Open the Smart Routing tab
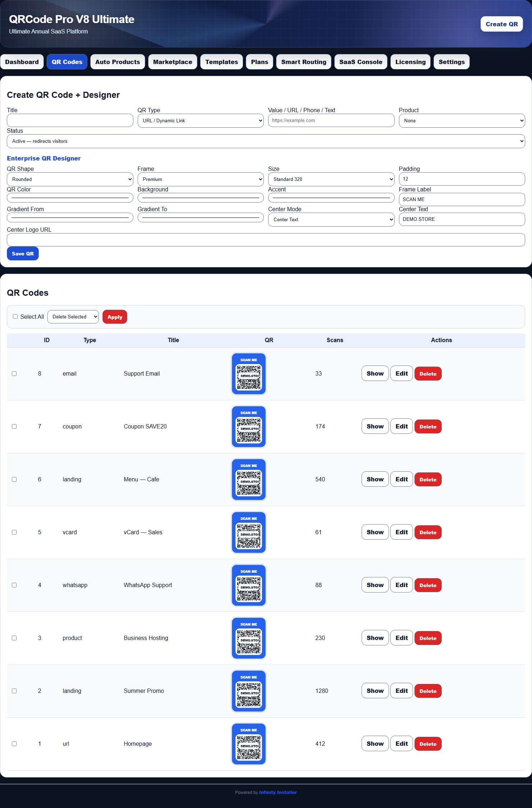The height and width of the screenshot is (808, 532). 304,62
